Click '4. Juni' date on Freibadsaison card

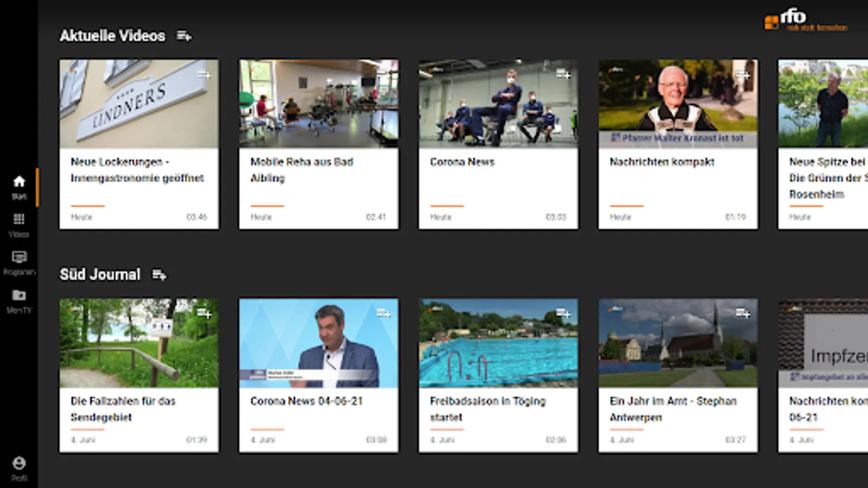(443, 440)
